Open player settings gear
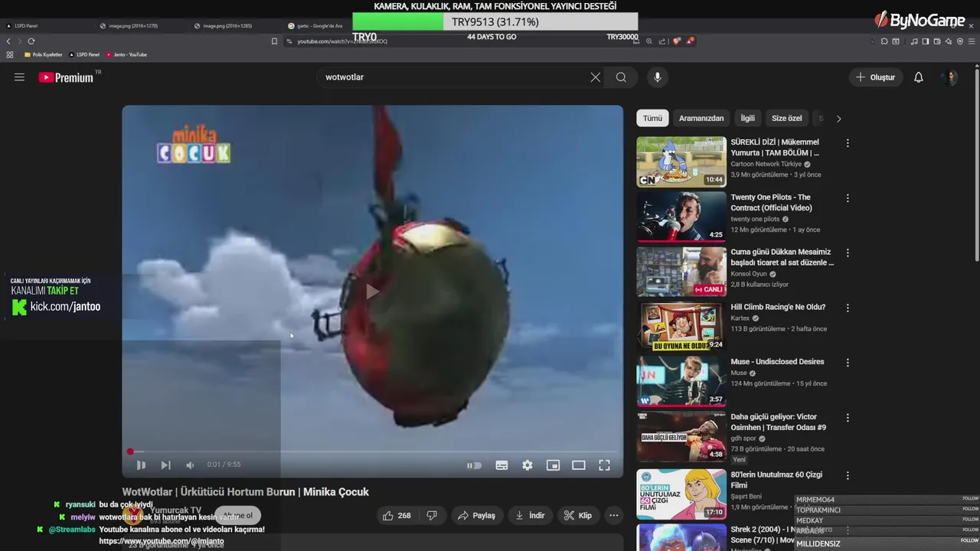Screen dimensions: 980x551 528,465
